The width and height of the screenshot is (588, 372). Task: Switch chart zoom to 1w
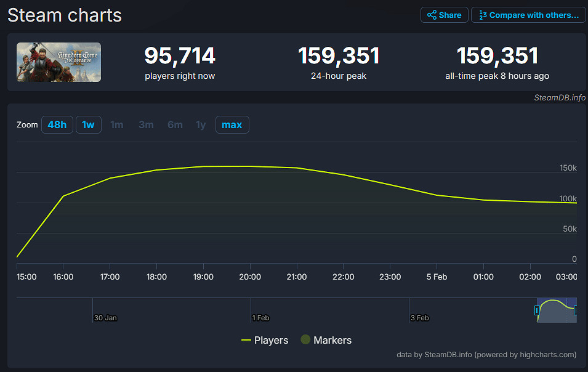(89, 125)
